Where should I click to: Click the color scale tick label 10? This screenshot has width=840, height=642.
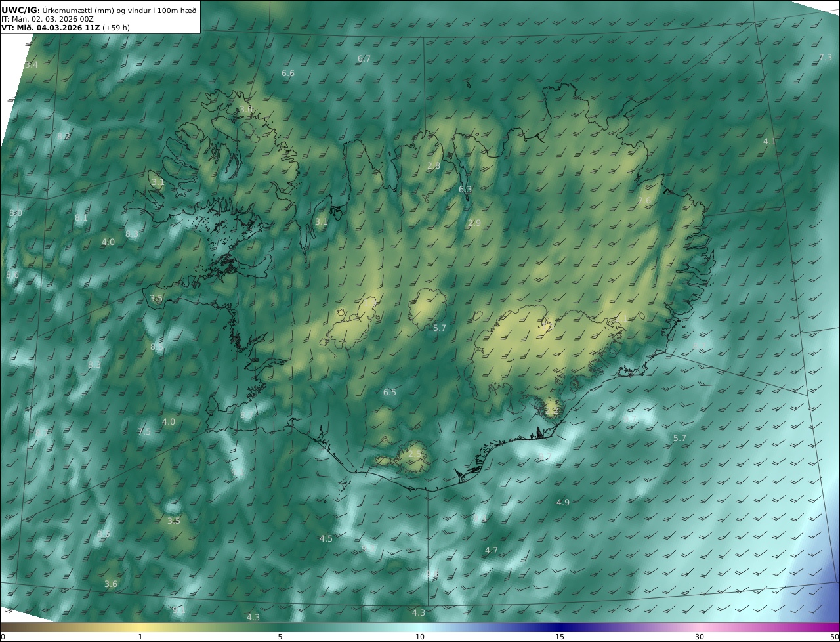click(420, 637)
